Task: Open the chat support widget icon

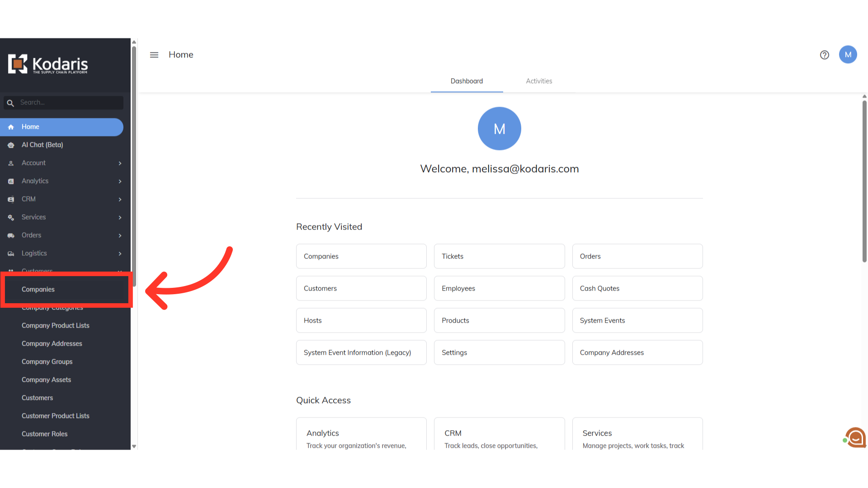Action: pos(856,437)
